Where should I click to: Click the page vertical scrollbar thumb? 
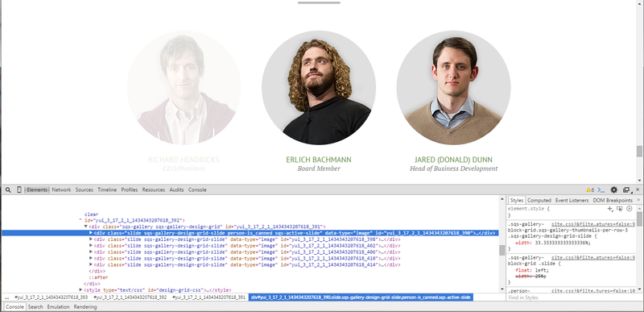[639, 152]
